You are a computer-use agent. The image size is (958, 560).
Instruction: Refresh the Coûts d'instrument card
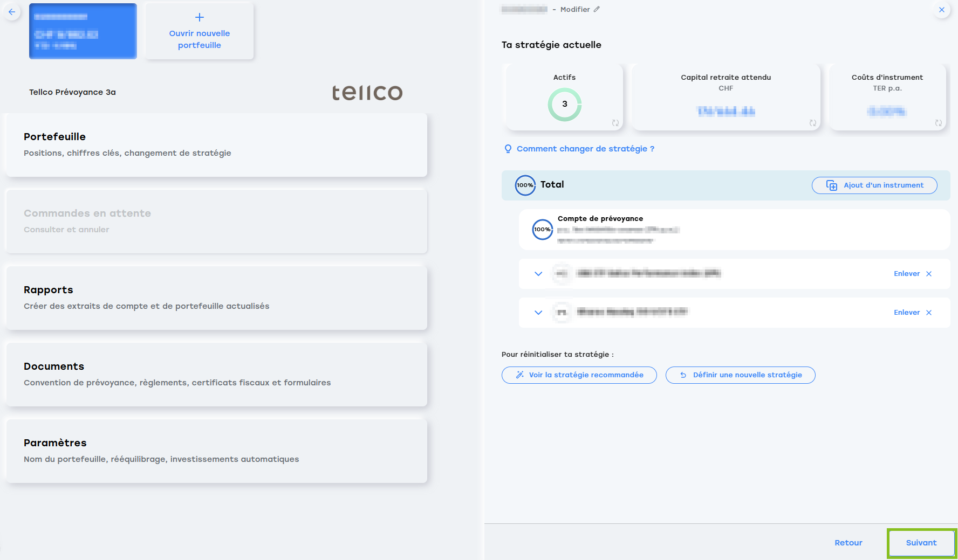point(939,123)
